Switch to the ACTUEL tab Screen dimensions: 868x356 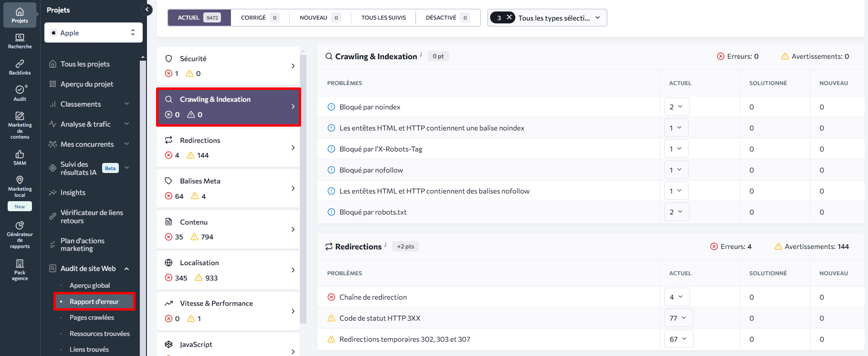[199, 18]
